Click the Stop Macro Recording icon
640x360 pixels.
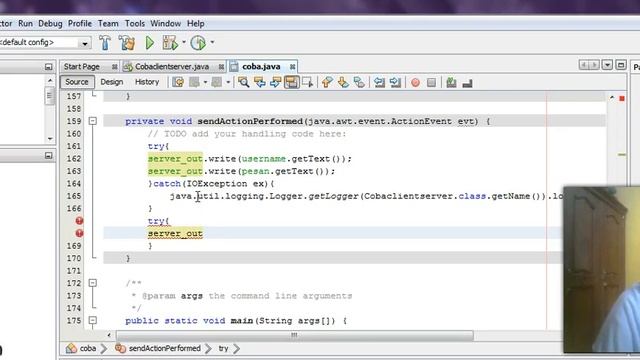coord(431,83)
